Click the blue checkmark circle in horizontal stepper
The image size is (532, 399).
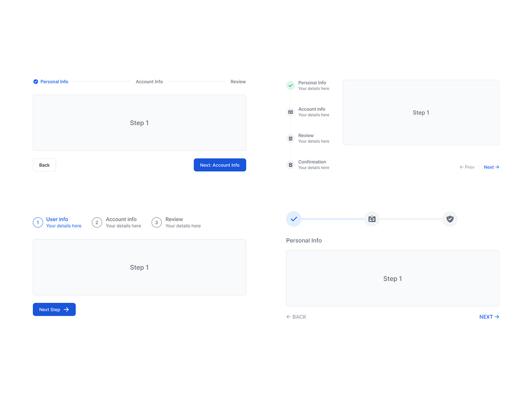293,219
